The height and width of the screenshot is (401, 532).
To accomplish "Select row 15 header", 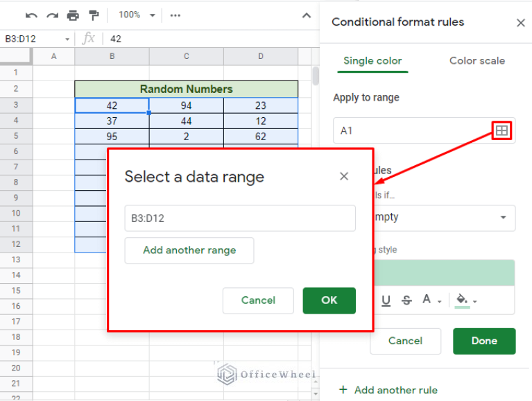I will pyautogui.click(x=16, y=291).
